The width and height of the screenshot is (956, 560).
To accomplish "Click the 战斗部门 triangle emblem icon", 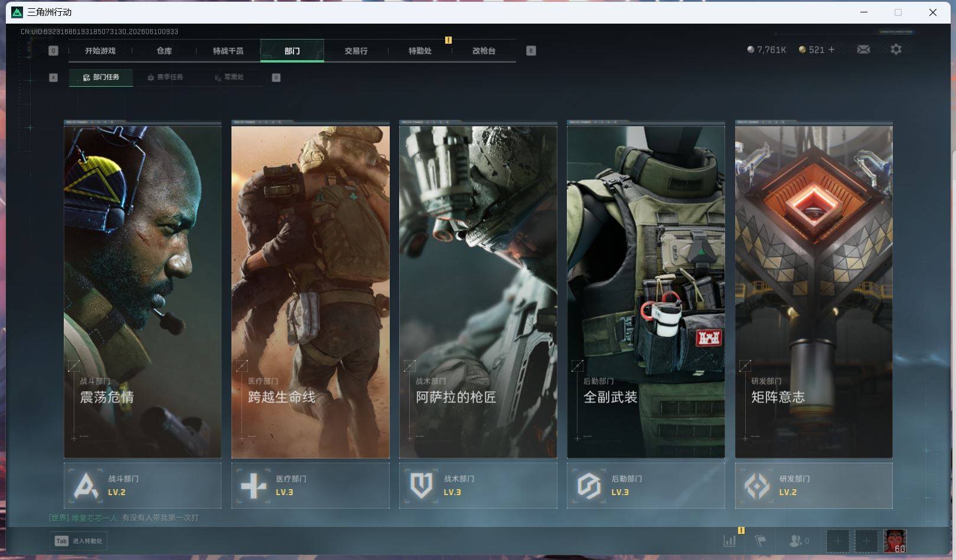I will (x=86, y=486).
